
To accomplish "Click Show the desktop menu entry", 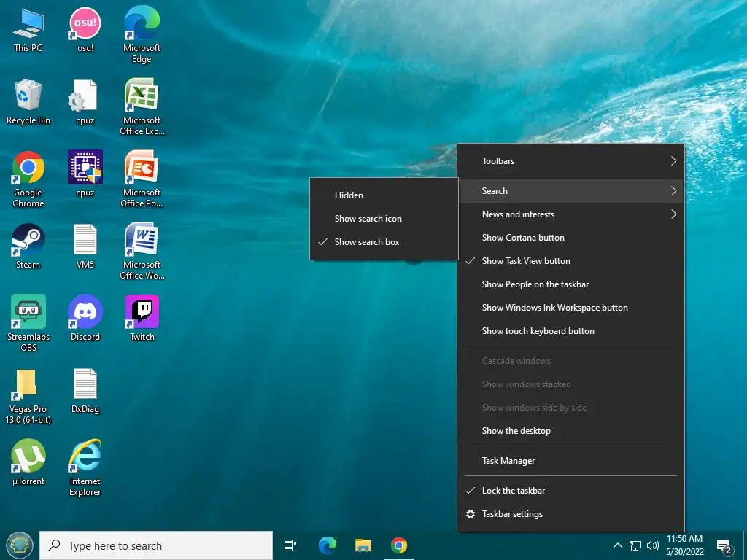I will [570, 431].
